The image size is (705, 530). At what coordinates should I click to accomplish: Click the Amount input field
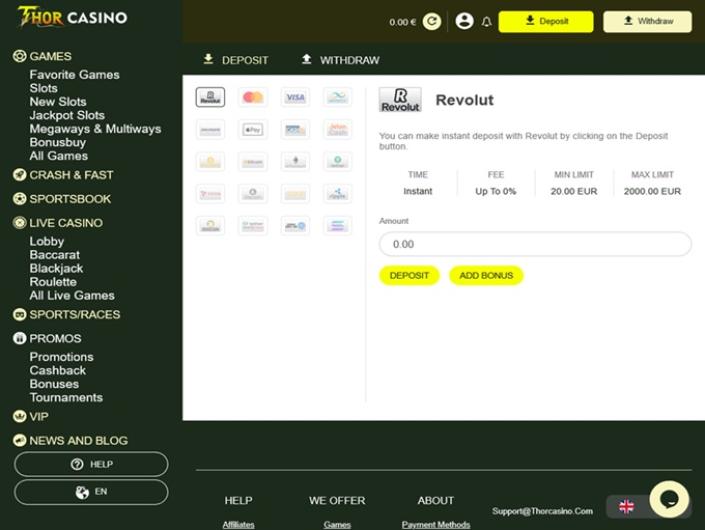(x=535, y=244)
